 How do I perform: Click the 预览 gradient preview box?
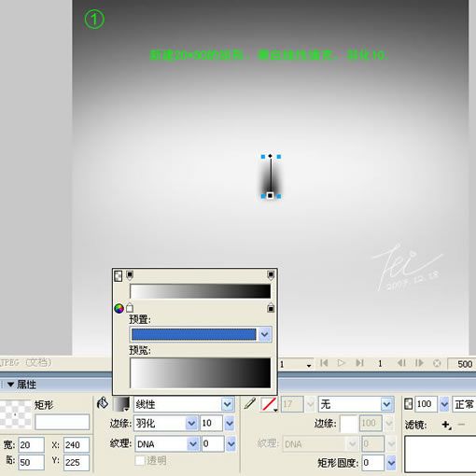click(x=201, y=373)
